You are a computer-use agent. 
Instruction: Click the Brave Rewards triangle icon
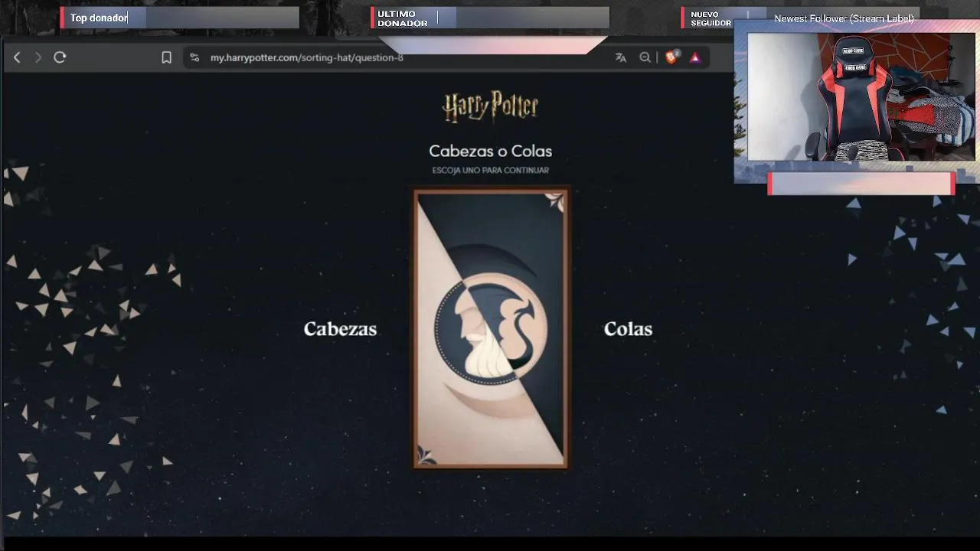point(695,57)
